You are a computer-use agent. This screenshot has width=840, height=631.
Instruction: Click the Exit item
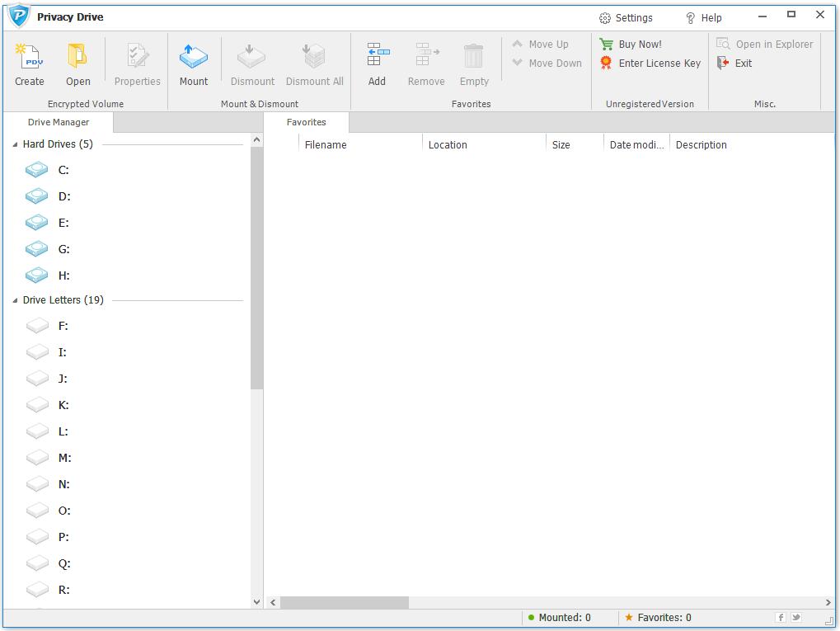pos(734,63)
